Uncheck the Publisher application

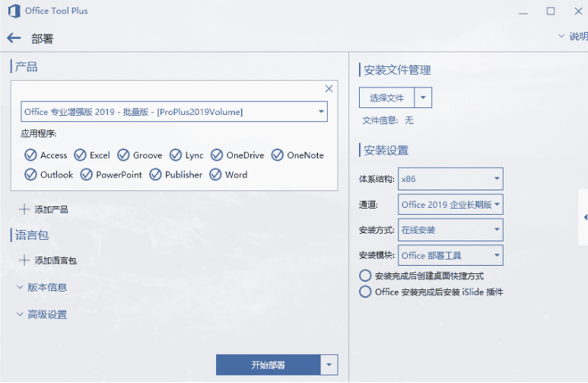pos(155,174)
